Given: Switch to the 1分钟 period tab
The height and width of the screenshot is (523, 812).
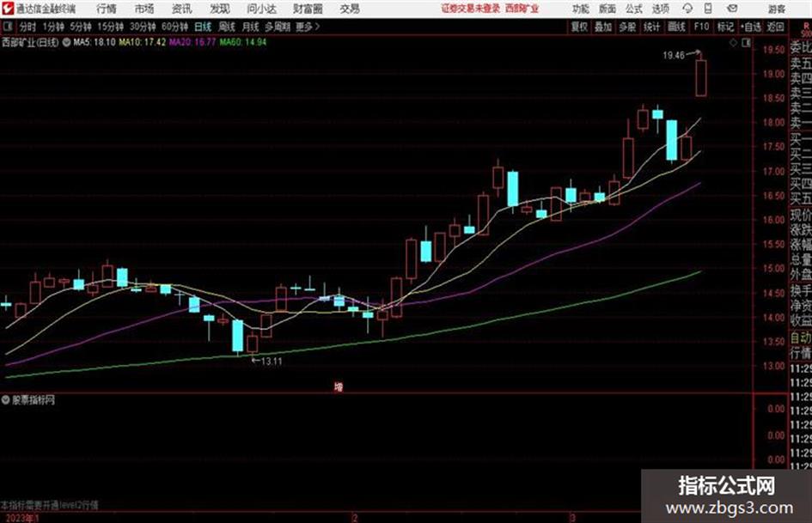Looking at the screenshot, I should (52, 27).
